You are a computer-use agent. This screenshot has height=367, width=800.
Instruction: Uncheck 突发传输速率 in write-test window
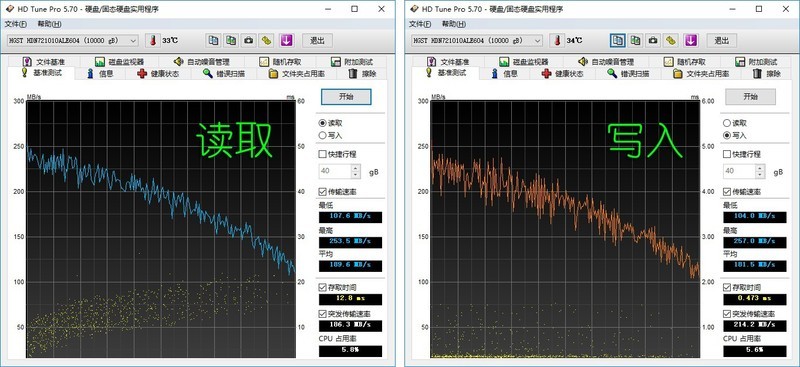click(x=727, y=314)
